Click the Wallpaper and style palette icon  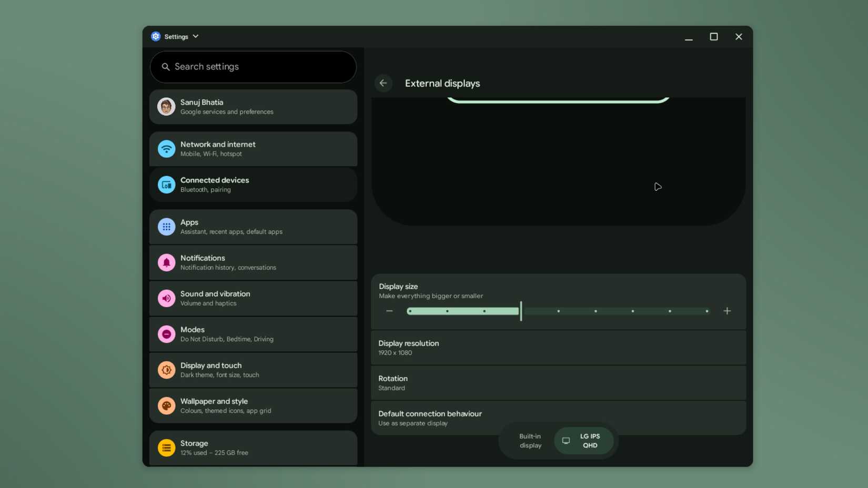[x=166, y=405]
